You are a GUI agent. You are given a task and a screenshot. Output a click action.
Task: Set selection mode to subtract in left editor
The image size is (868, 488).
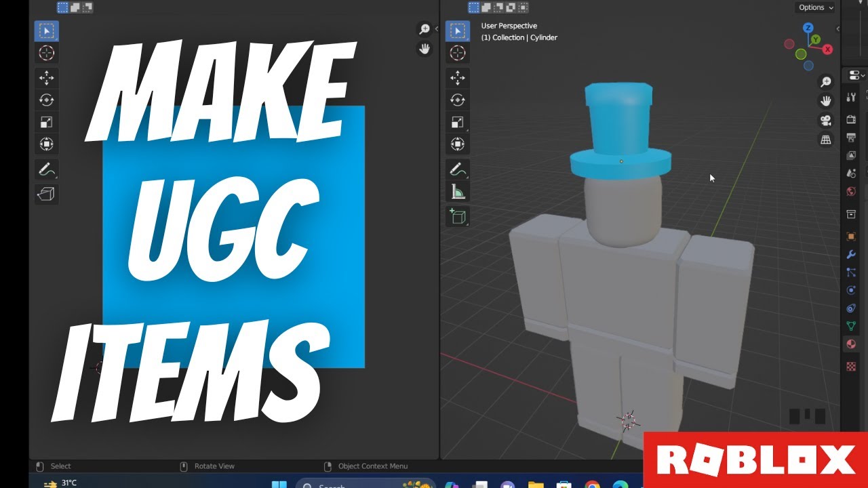(x=86, y=7)
